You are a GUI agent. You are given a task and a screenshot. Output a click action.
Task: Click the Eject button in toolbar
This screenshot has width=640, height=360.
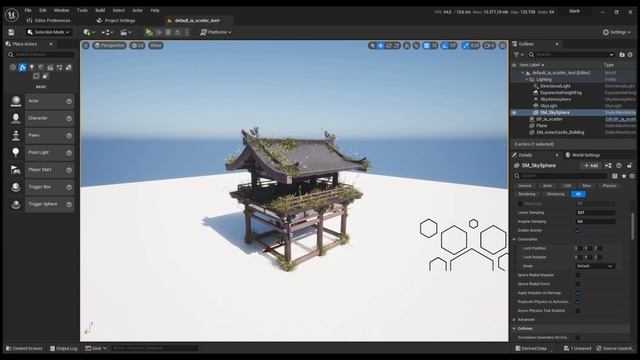click(178, 32)
